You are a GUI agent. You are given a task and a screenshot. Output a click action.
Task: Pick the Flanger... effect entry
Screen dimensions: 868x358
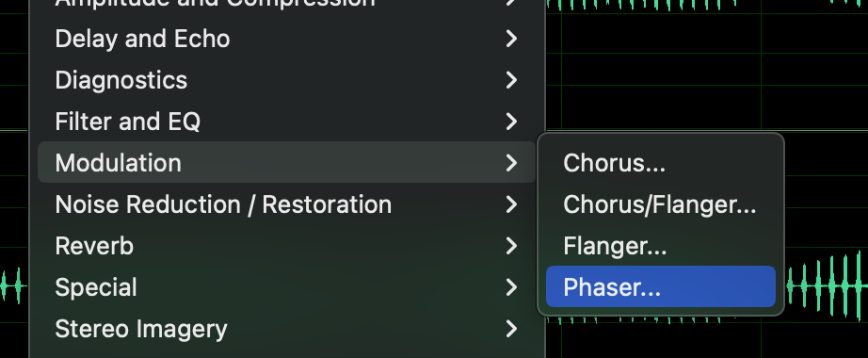[x=660, y=246]
